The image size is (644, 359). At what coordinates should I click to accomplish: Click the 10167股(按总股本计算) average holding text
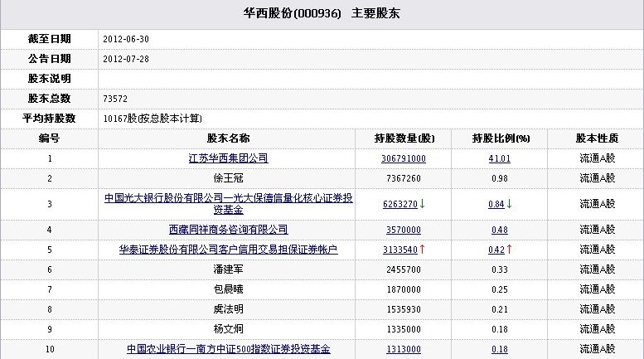tap(153, 119)
